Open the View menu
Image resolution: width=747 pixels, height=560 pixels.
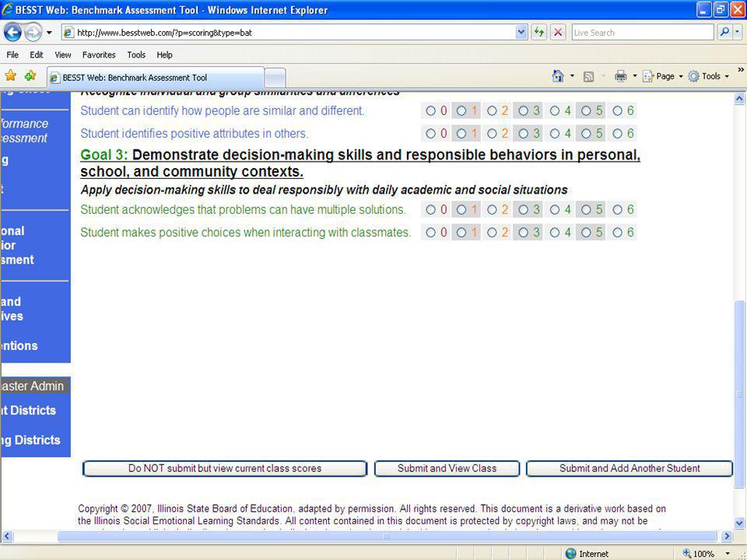(x=63, y=54)
